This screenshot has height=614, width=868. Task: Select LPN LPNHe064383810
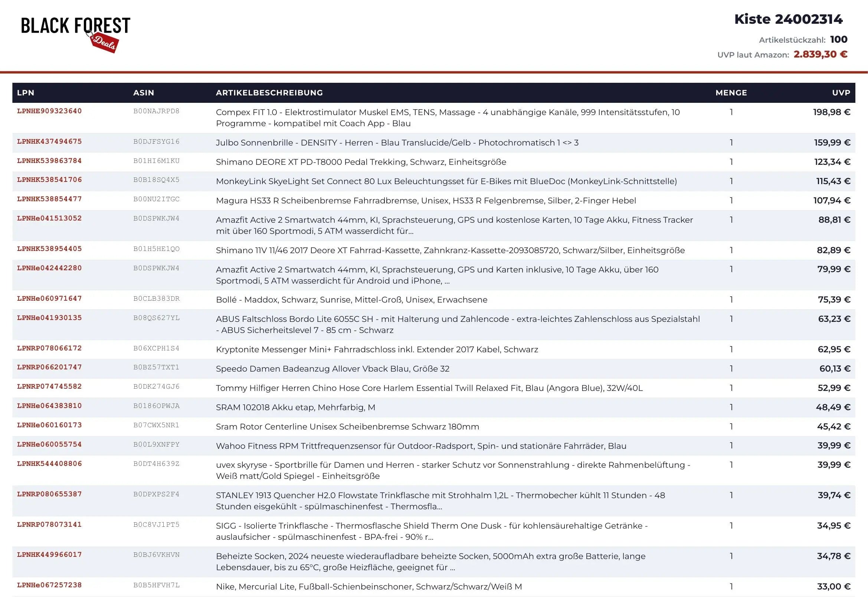pyautogui.click(x=49, y=406)
